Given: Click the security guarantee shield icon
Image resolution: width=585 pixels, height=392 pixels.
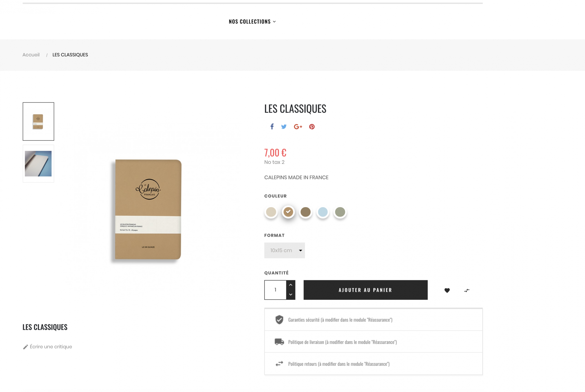Looking at the screenshot, I should tap(279, 320).
